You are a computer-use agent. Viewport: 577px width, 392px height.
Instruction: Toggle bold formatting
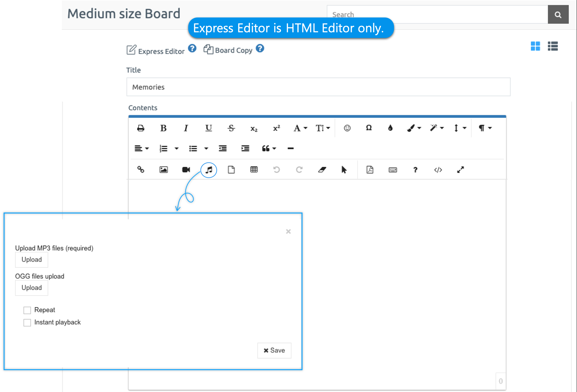163,128
